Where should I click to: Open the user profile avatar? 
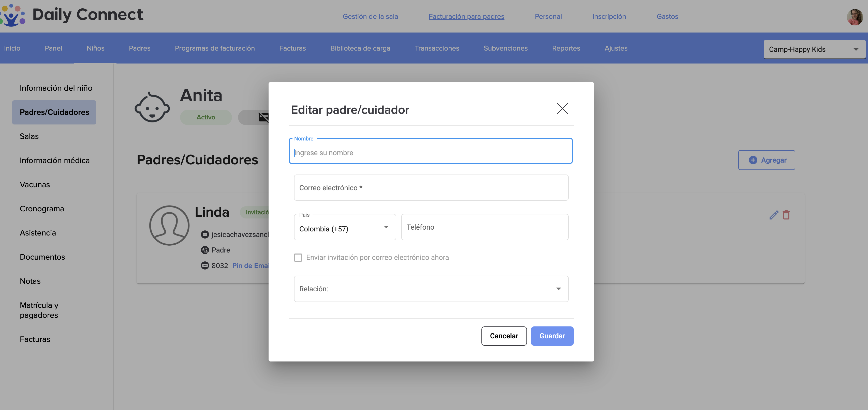(854, 17)
